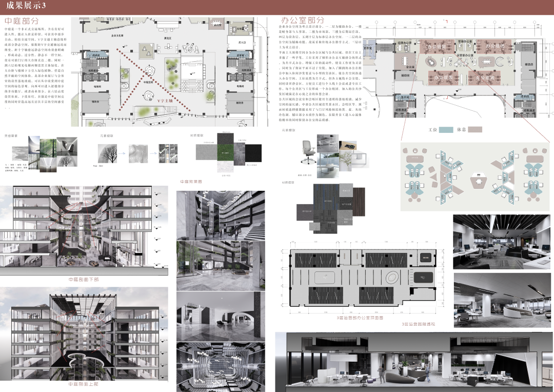
Task: Select the teal 工位 color swatch
Action: coord(446,129)
